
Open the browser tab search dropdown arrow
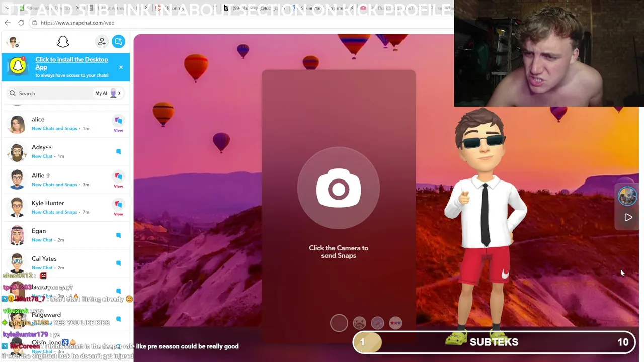tap(7, 8)
